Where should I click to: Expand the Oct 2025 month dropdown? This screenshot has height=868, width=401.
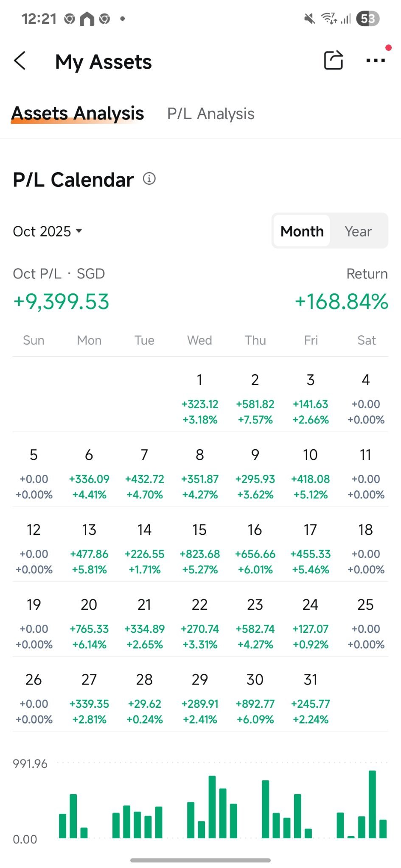(x=48, y=231)
